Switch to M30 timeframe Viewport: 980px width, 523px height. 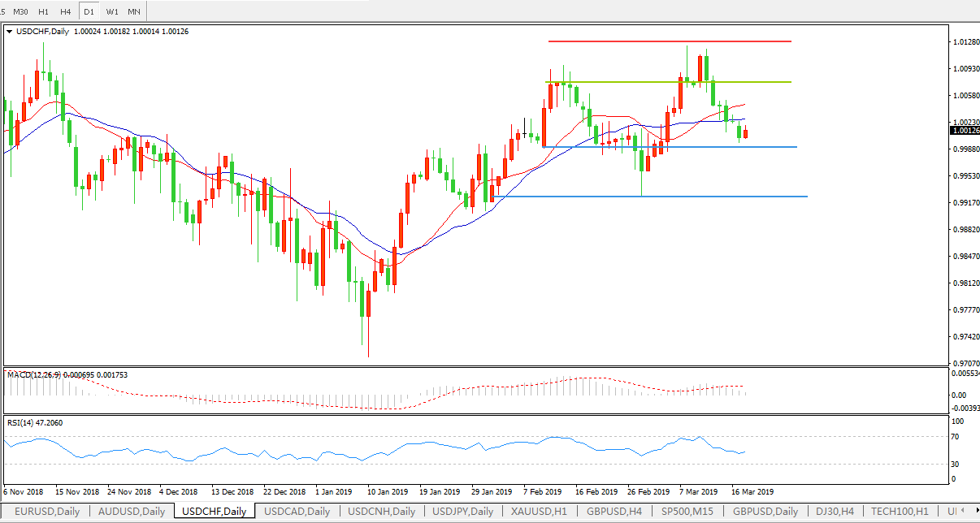pyautogui.click(x=20, y=12)
